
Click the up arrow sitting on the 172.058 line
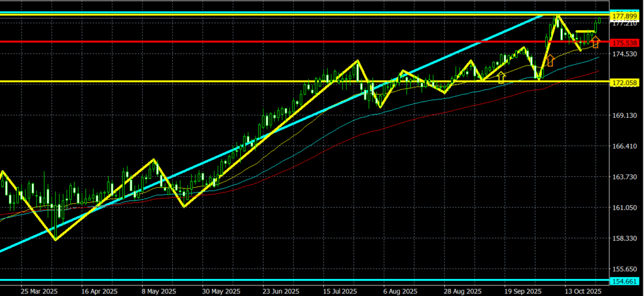tap(501, 77)
